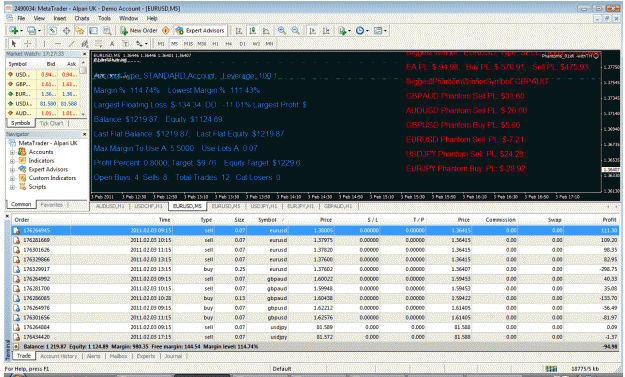The image size is (625, 377).
Task: Select the trendline drawing tool
Action: click(x=71, y=43)
